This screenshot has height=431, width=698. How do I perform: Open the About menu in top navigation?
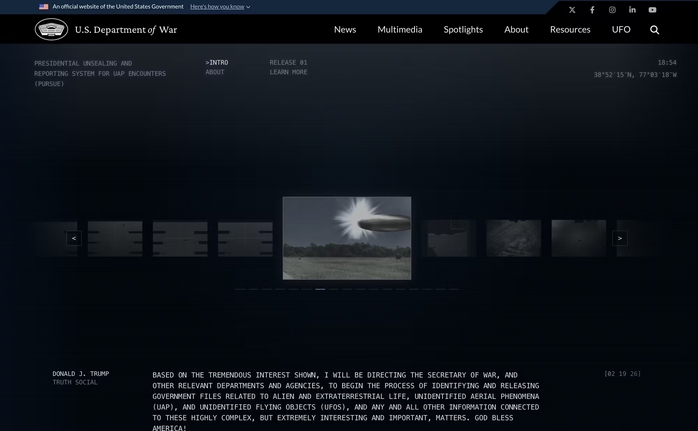[516, 29]
